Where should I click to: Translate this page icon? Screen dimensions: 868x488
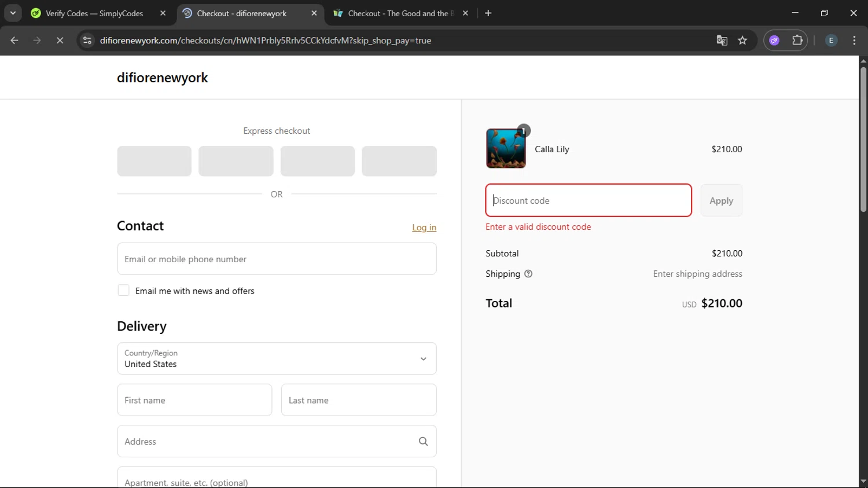pos(722,41)
